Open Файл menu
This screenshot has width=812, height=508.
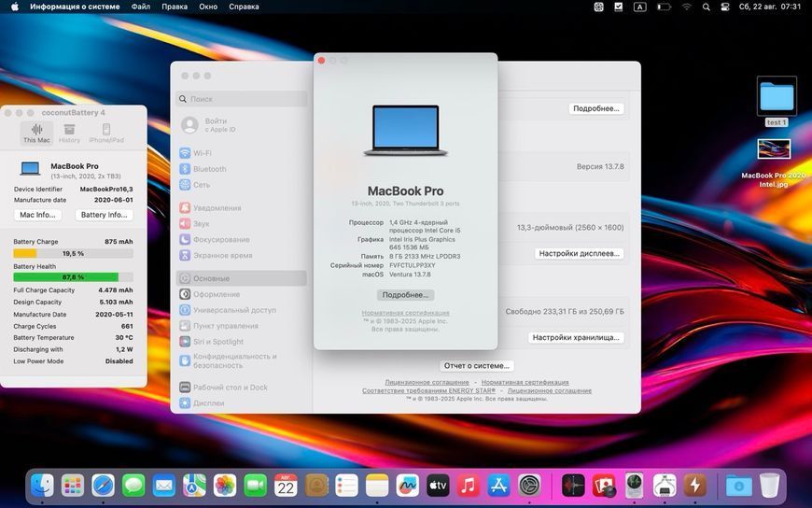141,7
